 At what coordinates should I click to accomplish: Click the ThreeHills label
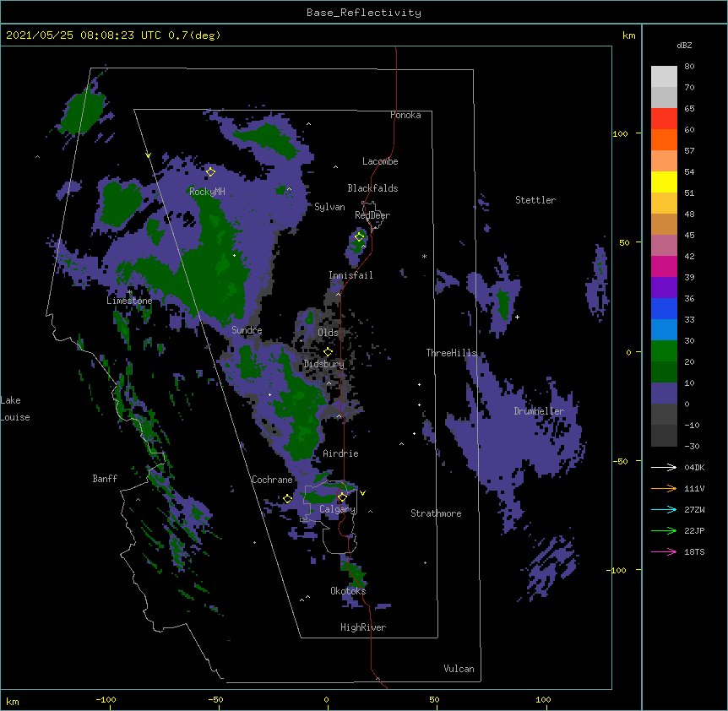452,353
